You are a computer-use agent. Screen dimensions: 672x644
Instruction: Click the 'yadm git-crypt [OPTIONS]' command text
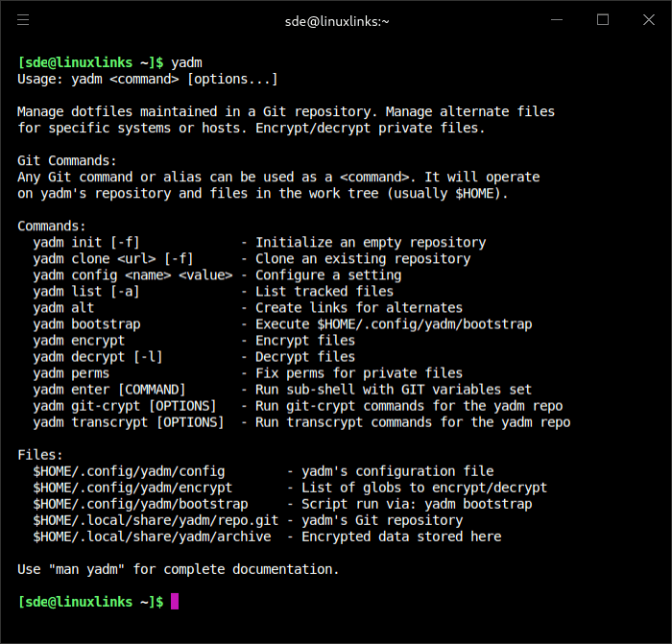tap(125, 406)
